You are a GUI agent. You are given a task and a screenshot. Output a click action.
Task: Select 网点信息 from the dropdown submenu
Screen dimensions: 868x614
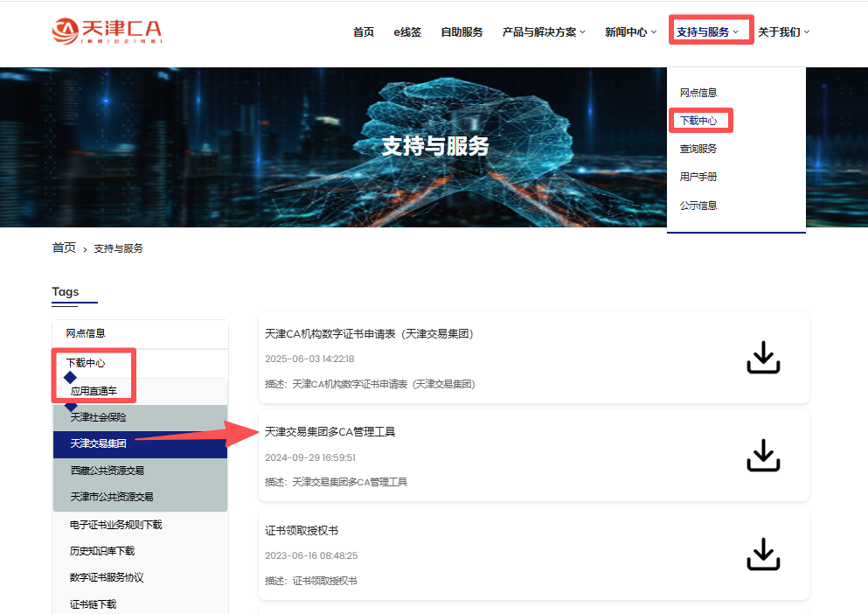click(x=698, y=93)
